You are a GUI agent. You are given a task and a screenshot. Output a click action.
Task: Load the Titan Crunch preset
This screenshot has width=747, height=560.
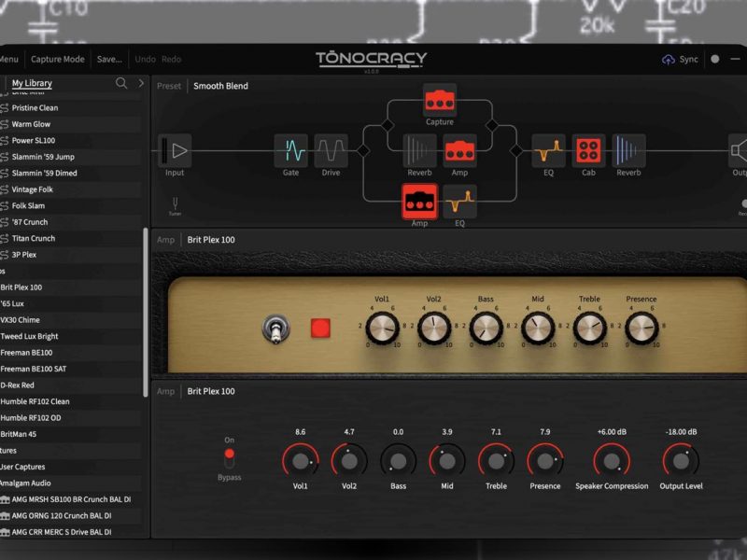coord(71,238)
